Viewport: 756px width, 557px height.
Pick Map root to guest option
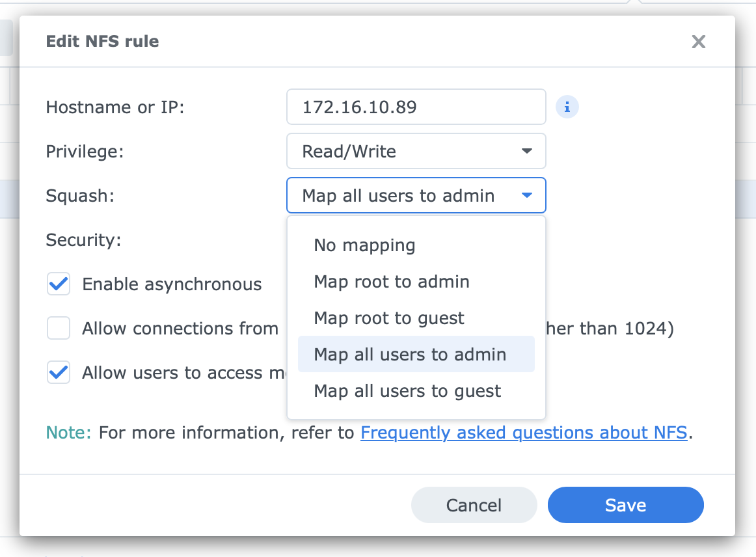tap(389, 318)
